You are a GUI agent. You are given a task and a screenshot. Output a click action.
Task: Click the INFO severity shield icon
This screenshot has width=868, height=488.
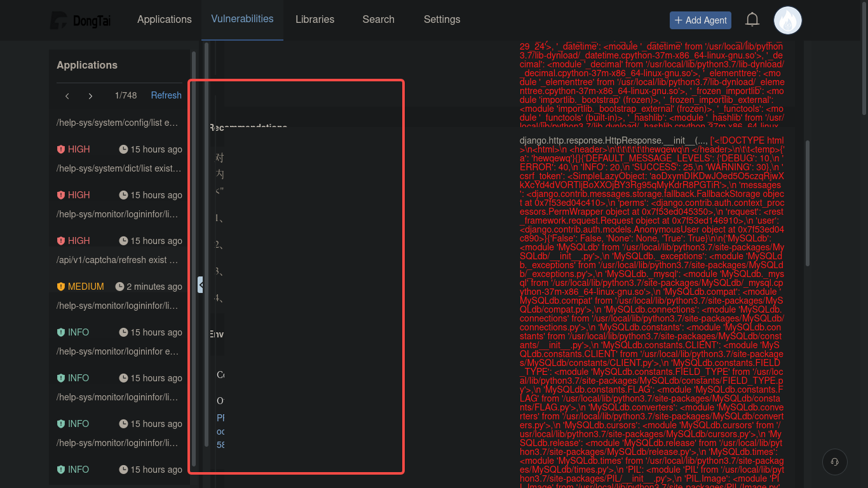point(62,332)
